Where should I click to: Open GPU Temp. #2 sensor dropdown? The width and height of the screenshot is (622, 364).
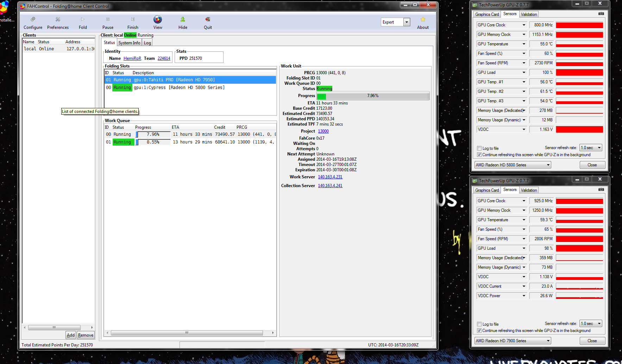click(524, 91)
